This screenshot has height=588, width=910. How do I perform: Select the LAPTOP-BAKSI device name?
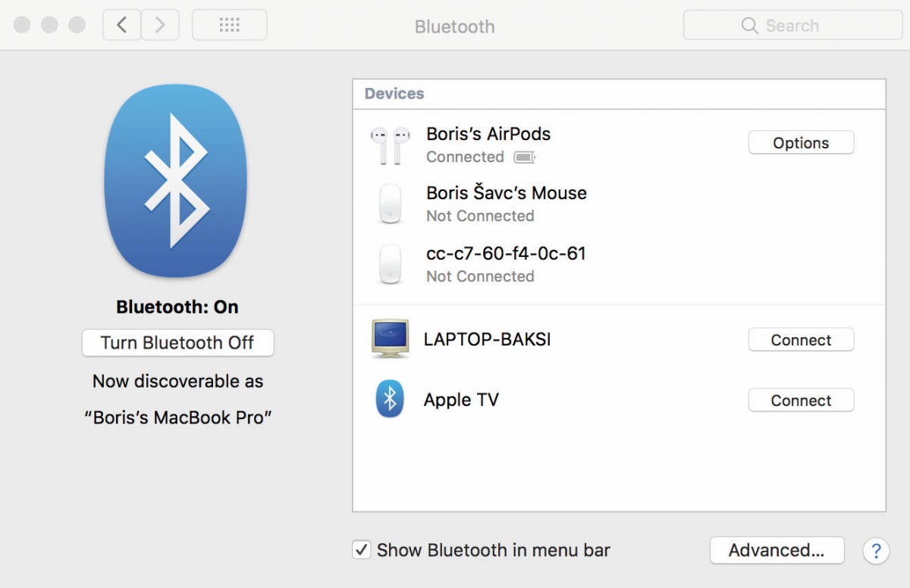487,339
